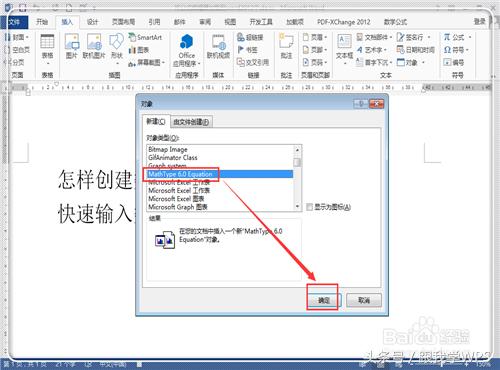
Task: Click the object list scroll down arrow
Action: tap(297, 207)
